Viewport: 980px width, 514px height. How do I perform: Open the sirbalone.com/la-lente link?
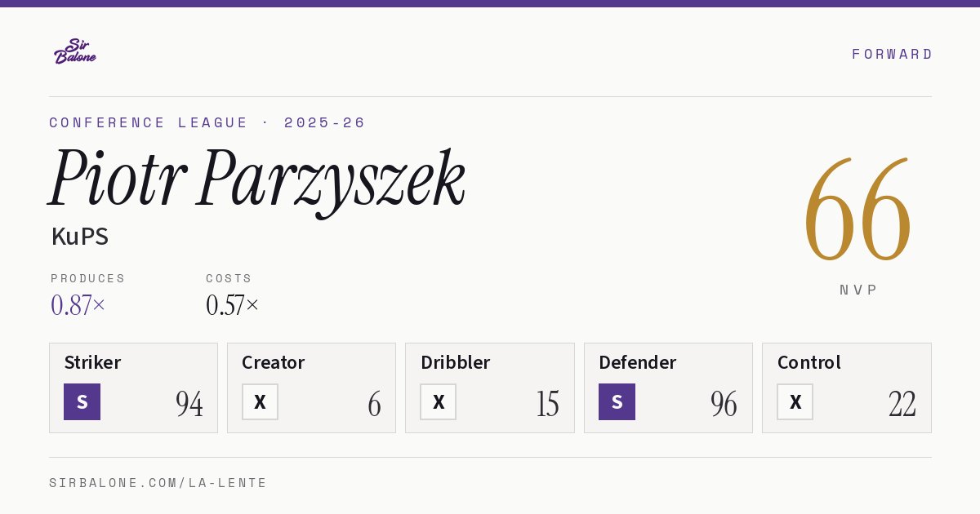coord(158,483)
